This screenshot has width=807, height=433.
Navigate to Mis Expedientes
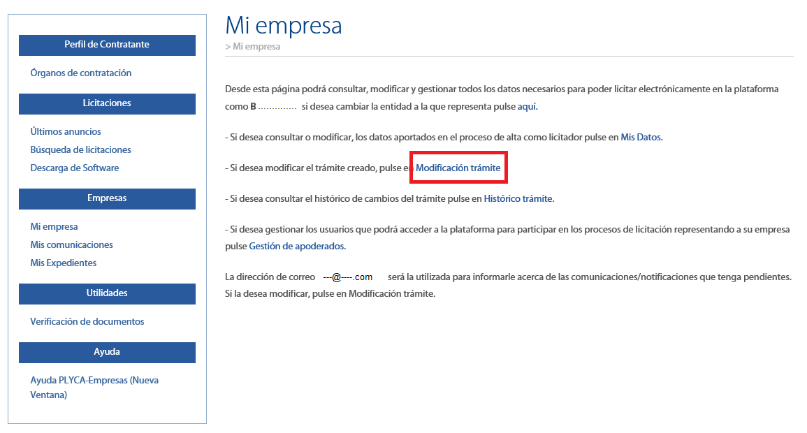tap(64, 263)
